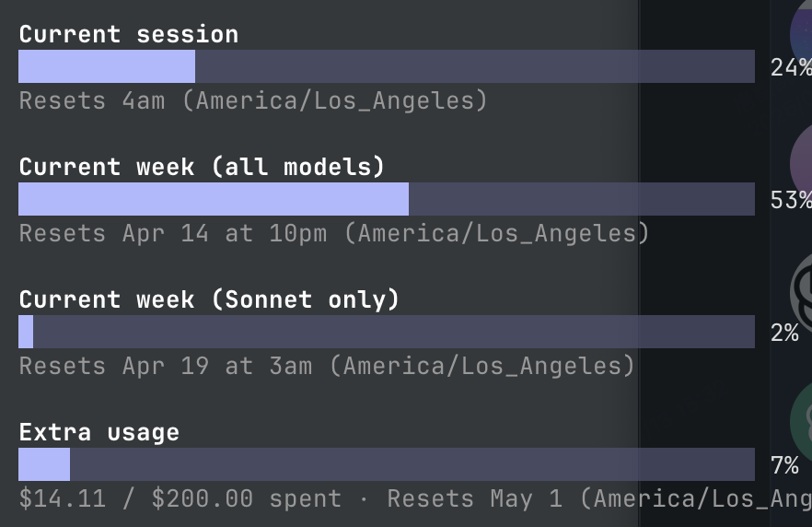
Task: Click the dark blue circular avatar icon
Action: pos(801,34)
